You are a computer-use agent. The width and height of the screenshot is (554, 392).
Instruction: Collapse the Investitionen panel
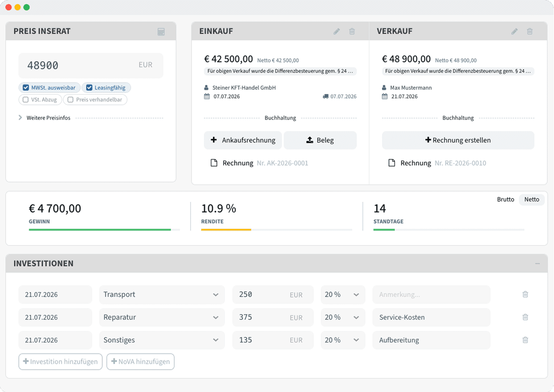click(537, 264)
